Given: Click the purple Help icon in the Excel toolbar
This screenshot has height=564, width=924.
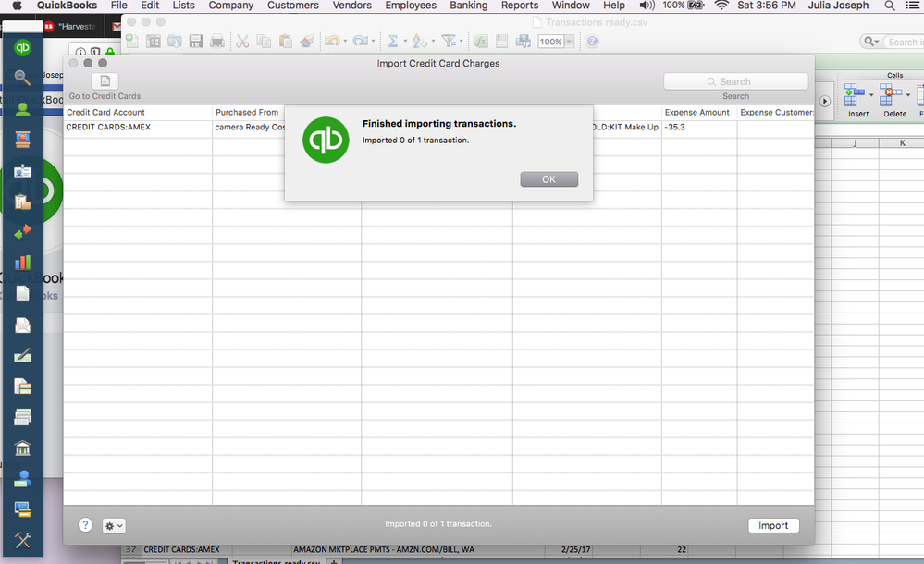Looking at the screenshot, I should (592, 42).
